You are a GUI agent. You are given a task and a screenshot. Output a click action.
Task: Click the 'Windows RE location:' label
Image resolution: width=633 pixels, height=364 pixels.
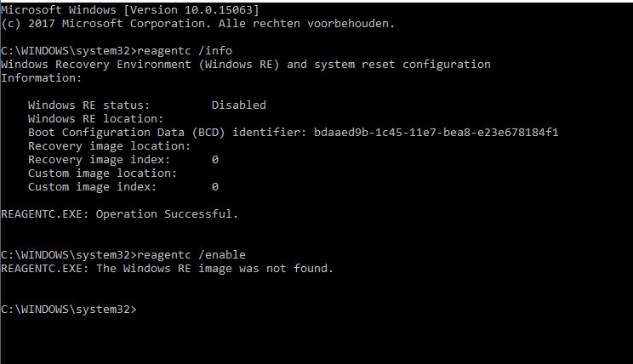click(x=95, y=118)
